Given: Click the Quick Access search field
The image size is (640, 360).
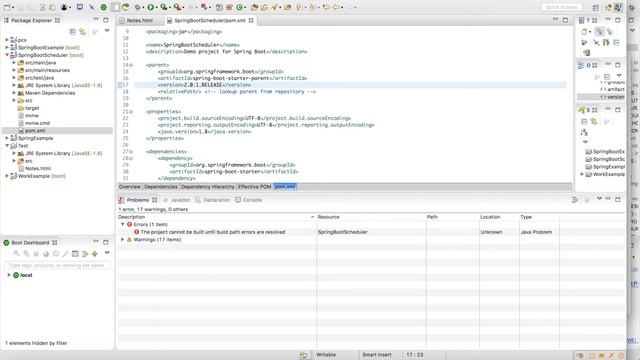Looking at the screenshot, I should 562,7.
